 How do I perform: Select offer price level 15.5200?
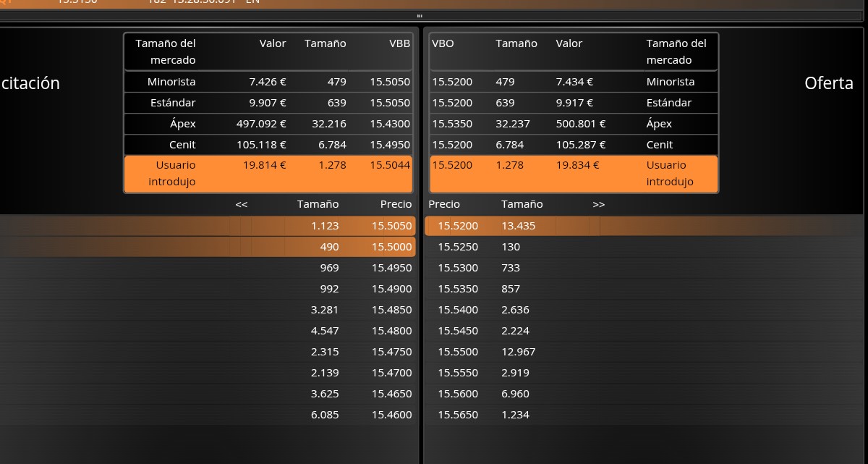pos(512,226)
